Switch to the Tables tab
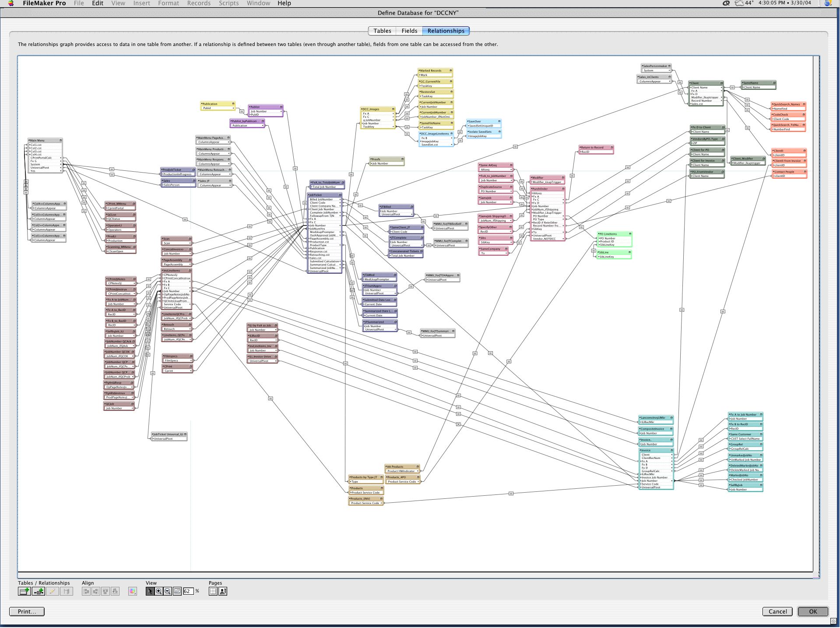The image size is (840, 628). tap(382, 31)
